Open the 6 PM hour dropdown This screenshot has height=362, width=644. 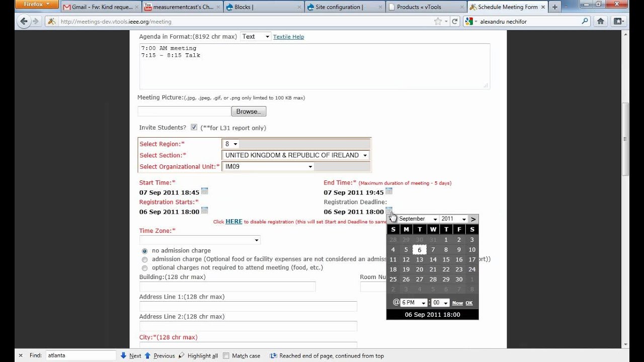point(414,303)
